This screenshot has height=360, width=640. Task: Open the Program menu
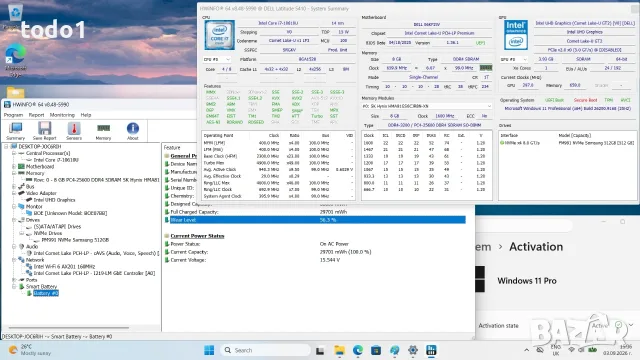[13, 115]
